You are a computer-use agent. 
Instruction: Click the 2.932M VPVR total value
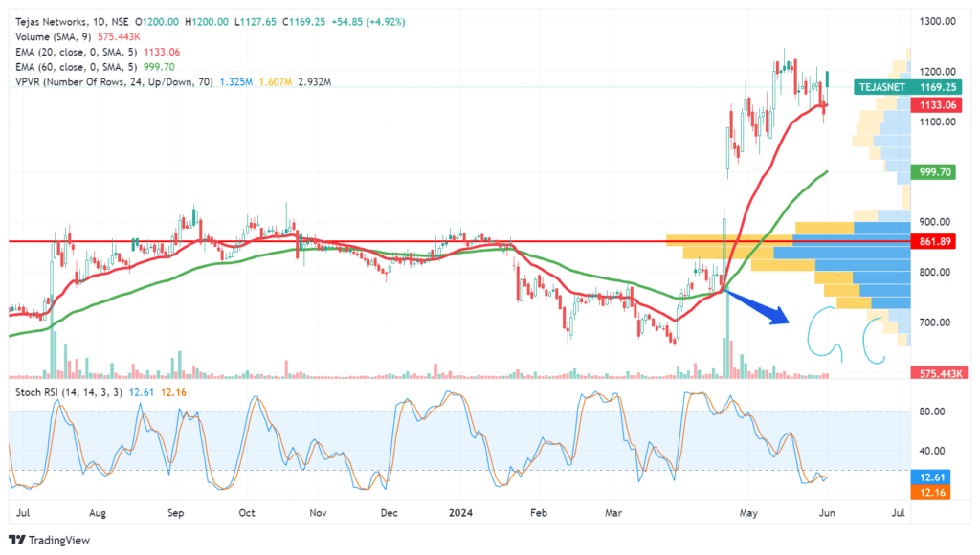click(314, 82)
